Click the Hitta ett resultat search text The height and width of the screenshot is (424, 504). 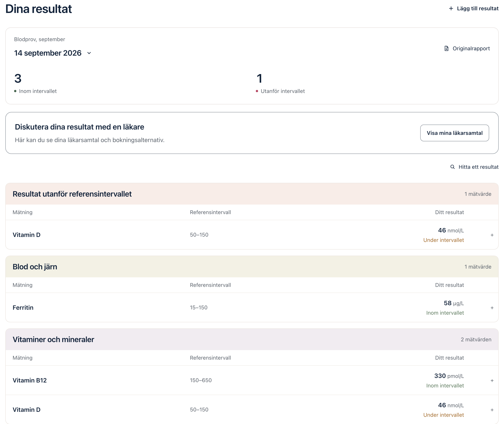tap(478, 167)
